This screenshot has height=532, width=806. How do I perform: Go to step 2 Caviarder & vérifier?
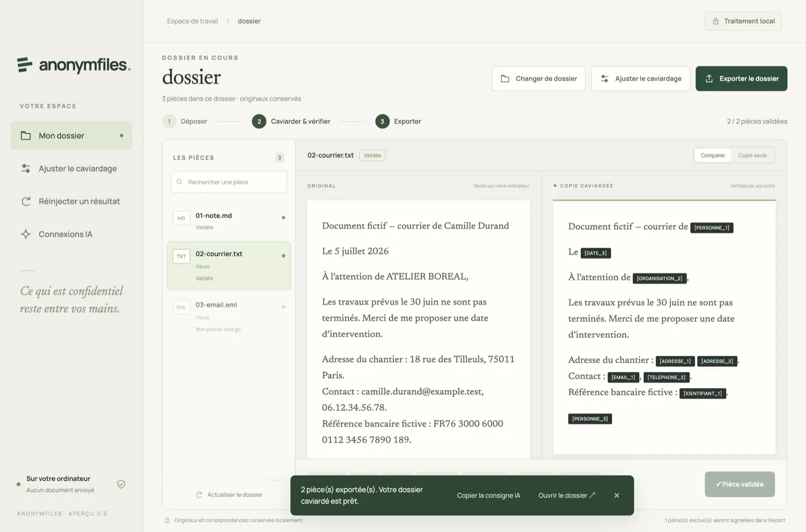(x=291, y=121)
